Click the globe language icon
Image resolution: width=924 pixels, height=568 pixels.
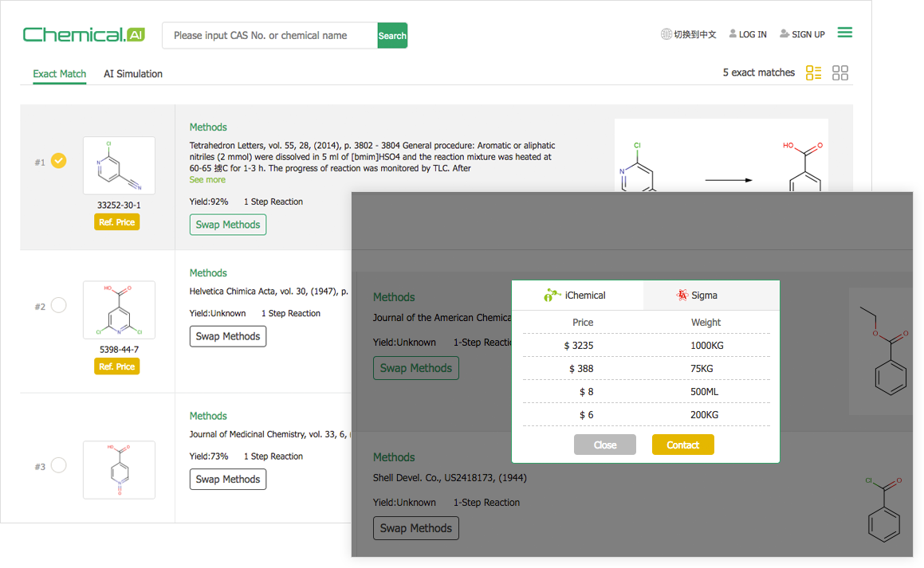coord(666,34)
